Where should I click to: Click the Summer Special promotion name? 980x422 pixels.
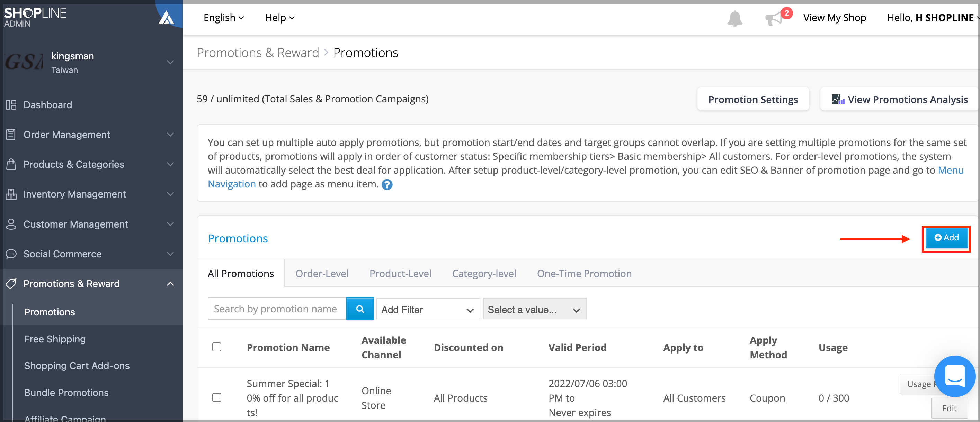tap(292, 398)
